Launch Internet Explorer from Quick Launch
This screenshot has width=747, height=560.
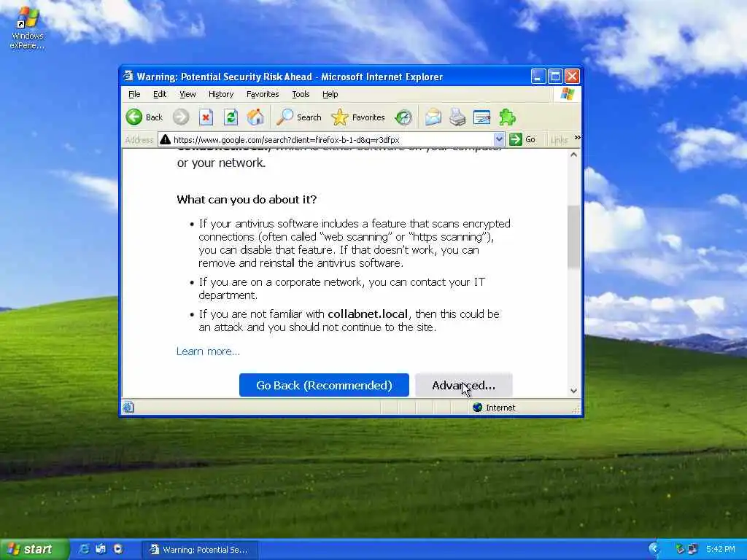84,549
